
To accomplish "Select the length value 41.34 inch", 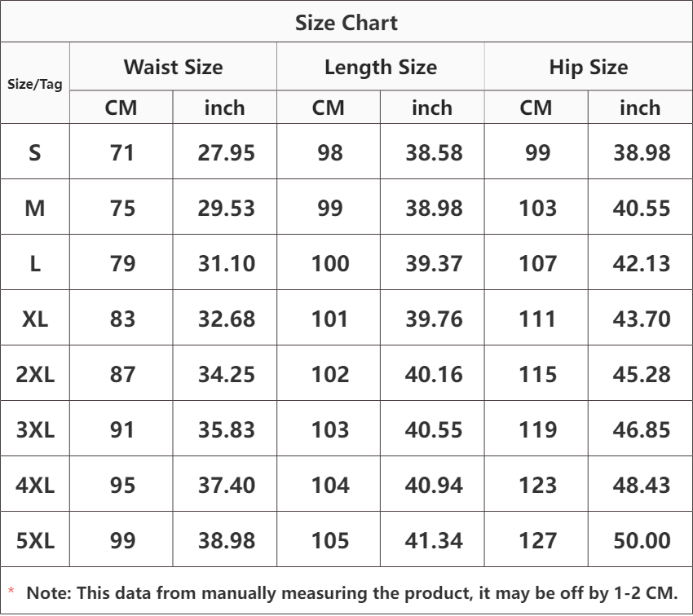I will 434,540.
